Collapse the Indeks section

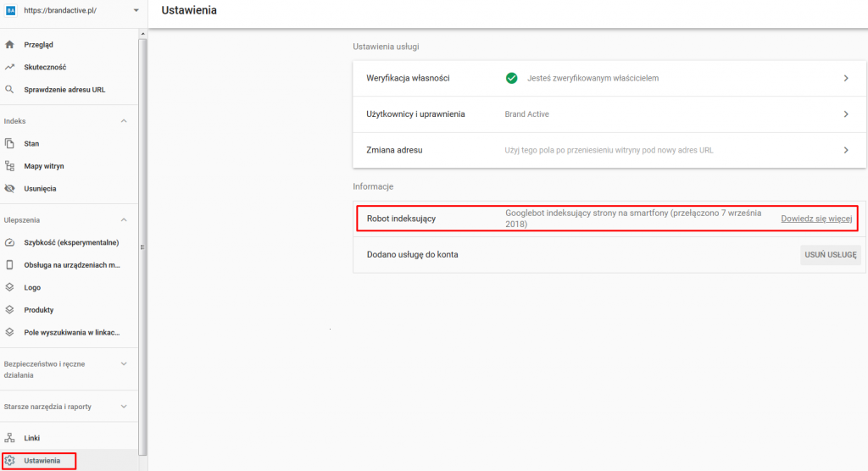(x=124, y=121)
